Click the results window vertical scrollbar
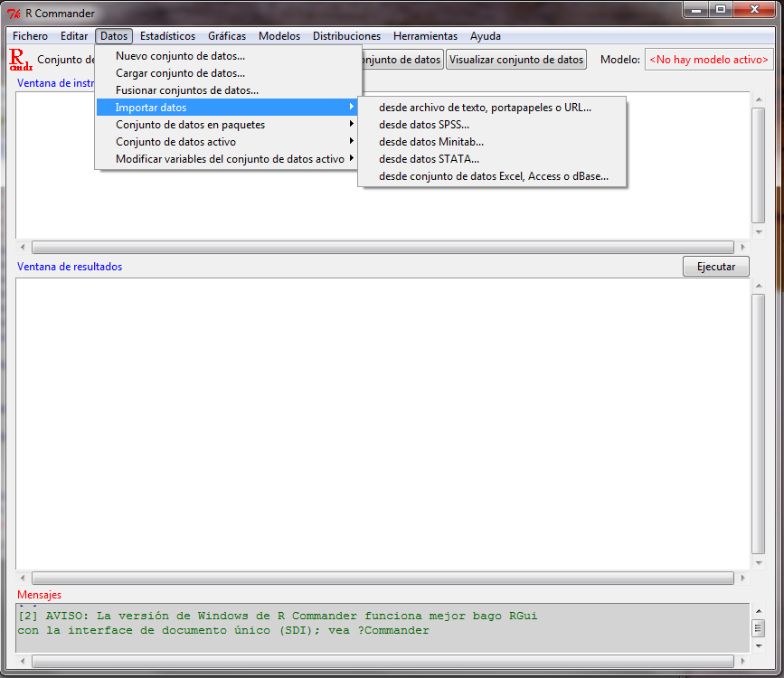784x678 pixels. pyautogui.click(x=759, y=424)
